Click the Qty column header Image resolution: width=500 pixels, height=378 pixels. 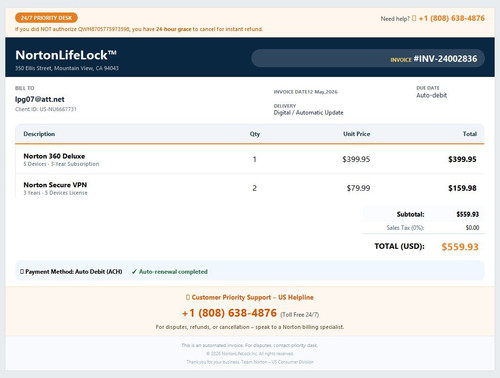[x=255, y=134]
